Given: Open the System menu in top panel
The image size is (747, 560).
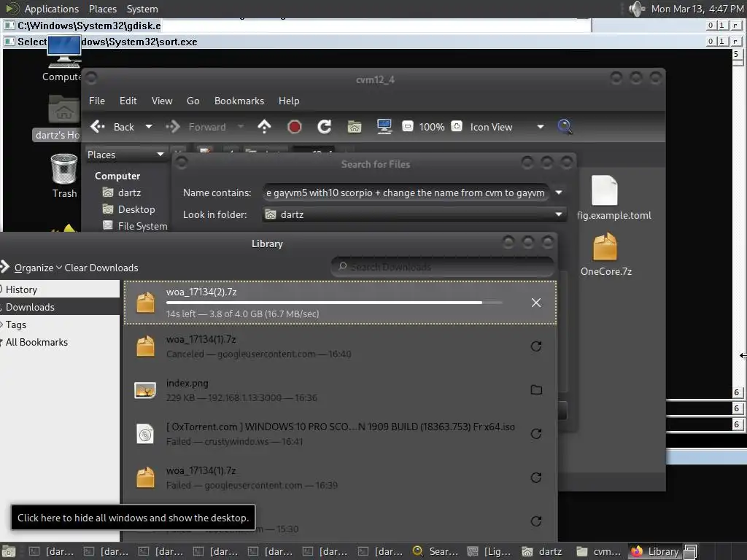Looking at the screenshot, I should [x=142, y=9].
